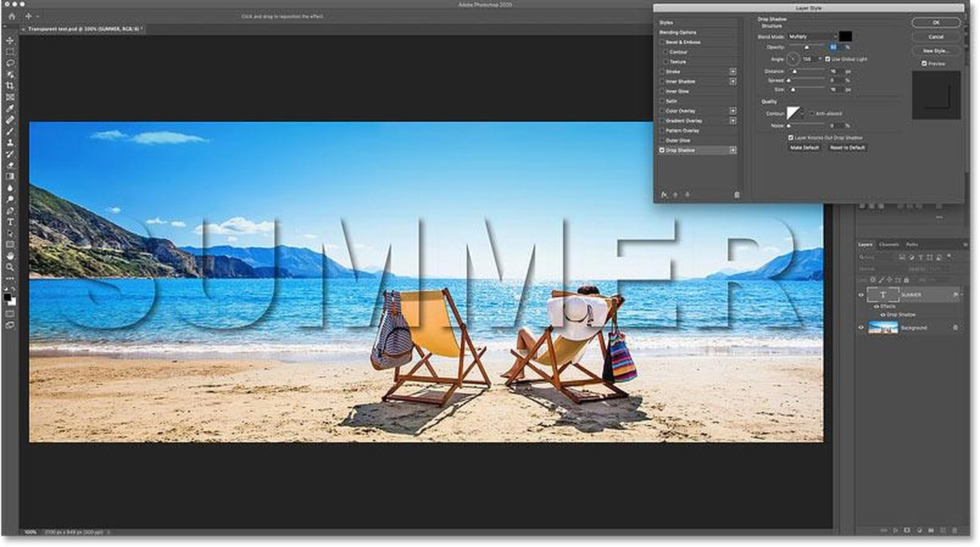980x547 pixels.
Task: Open the Blend Mode Multiply dropdown
Action: (x=812, y=37)
